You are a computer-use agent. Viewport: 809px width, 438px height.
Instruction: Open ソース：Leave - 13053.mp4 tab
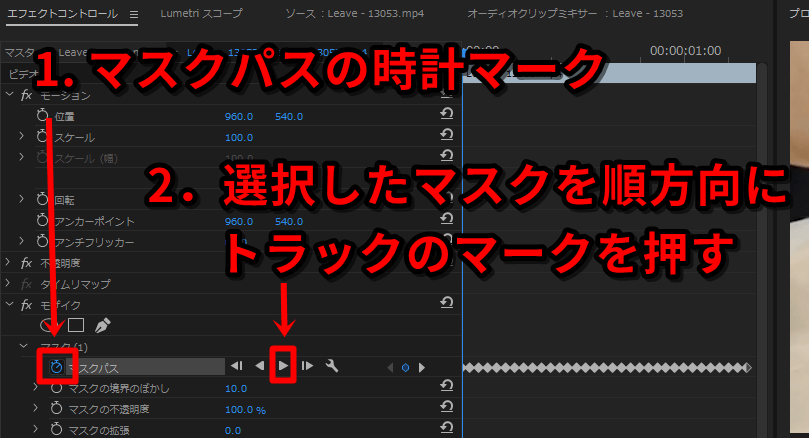pos(354,13)
